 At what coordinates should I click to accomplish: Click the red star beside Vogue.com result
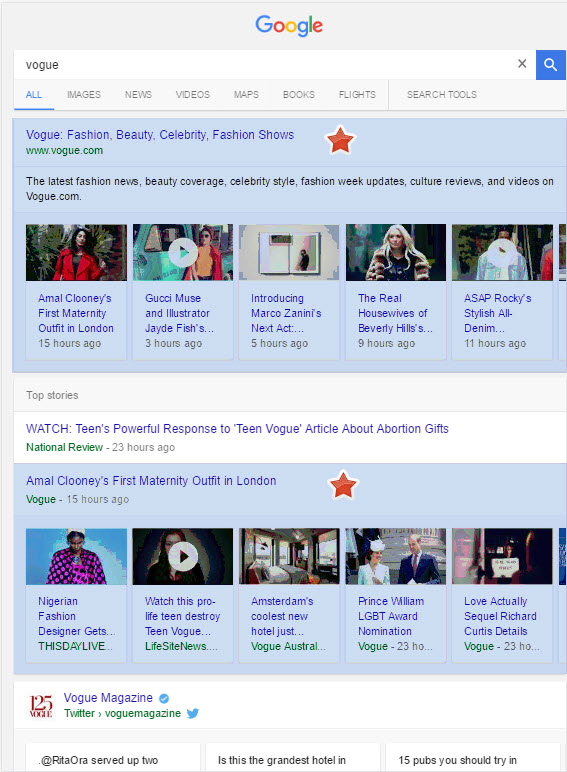340,140
